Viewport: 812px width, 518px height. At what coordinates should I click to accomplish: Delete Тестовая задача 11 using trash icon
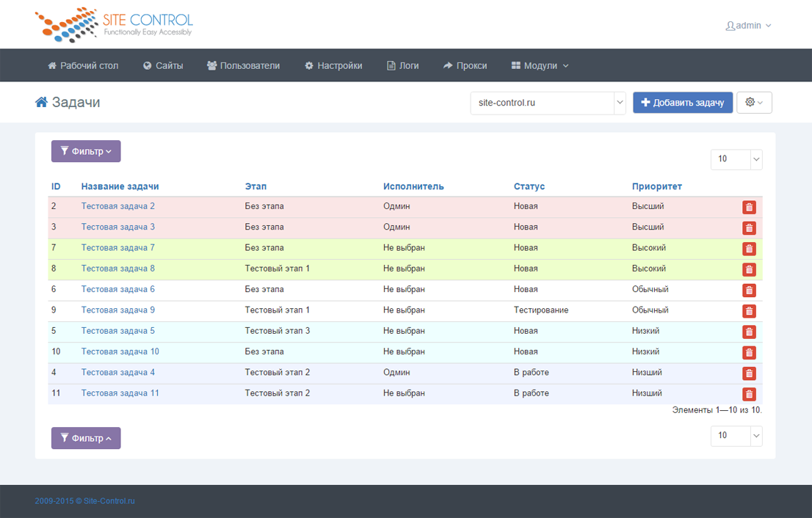point(748,394)
